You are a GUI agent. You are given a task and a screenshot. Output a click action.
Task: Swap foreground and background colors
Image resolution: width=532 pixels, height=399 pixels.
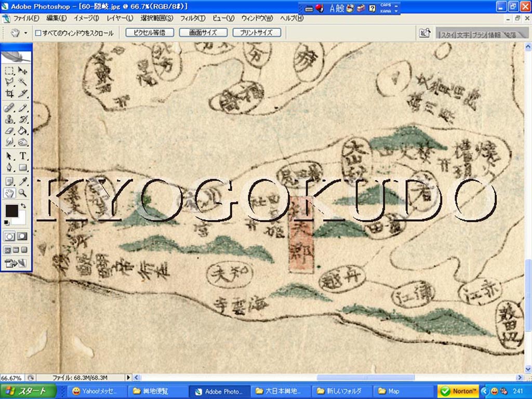[x=23, y=206]
